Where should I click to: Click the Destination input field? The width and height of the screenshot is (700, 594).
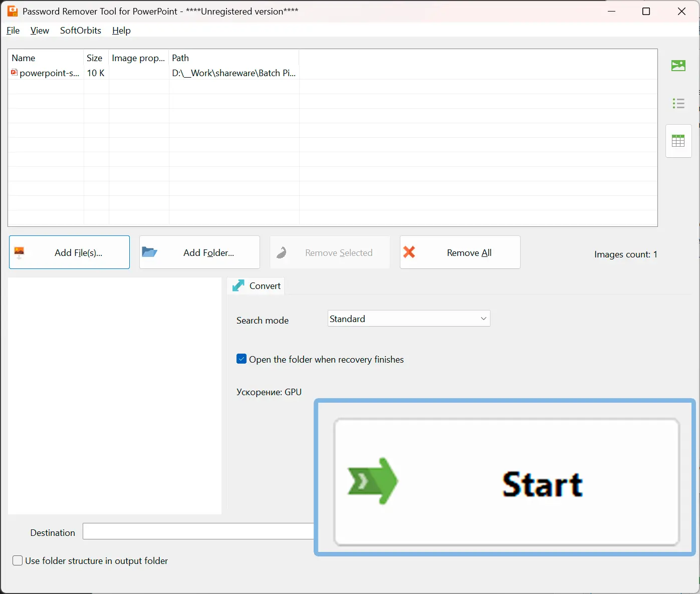click(x=198, y=531)
